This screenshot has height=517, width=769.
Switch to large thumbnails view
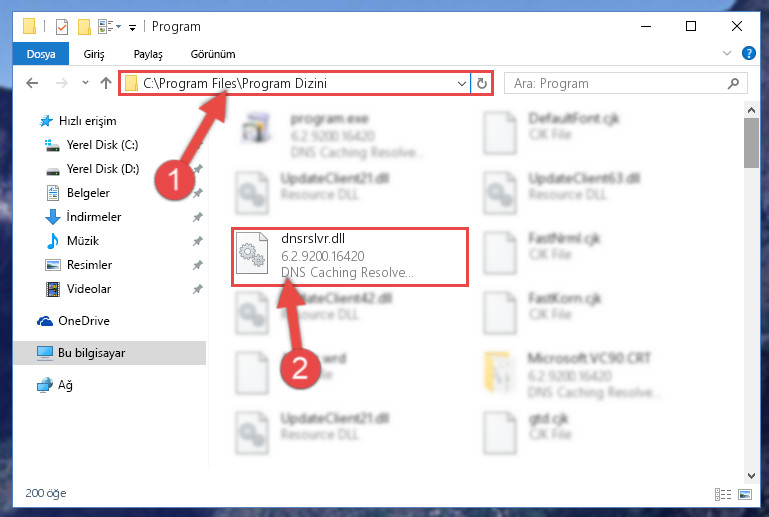tap(745, 494)
